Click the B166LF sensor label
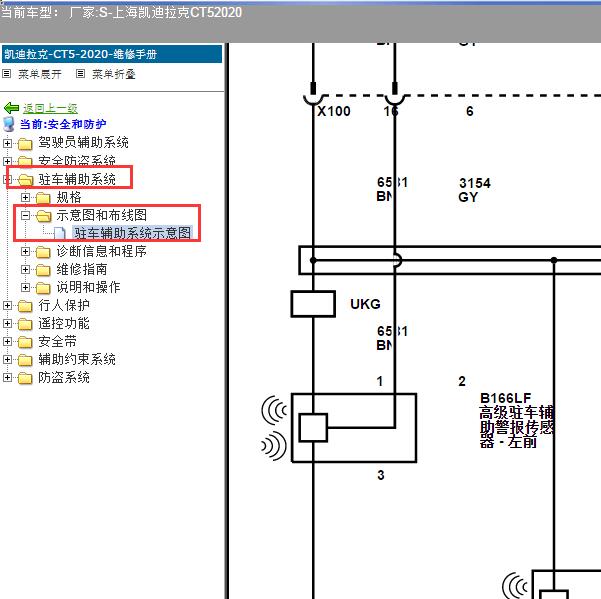Viewport: 601px width, 599px height. [x=506, y=398]
